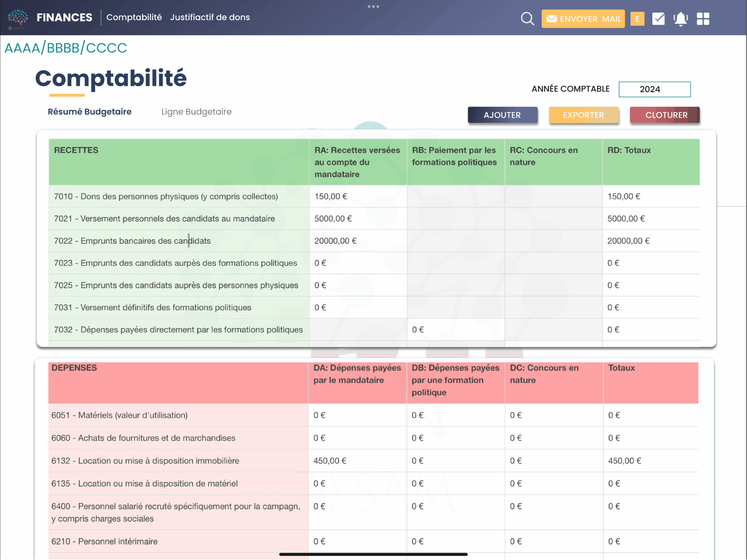The width and height of the screenshot is (747, 560).
Task: Click the 5000,00 € value in RA column
Action: (333, 219)
